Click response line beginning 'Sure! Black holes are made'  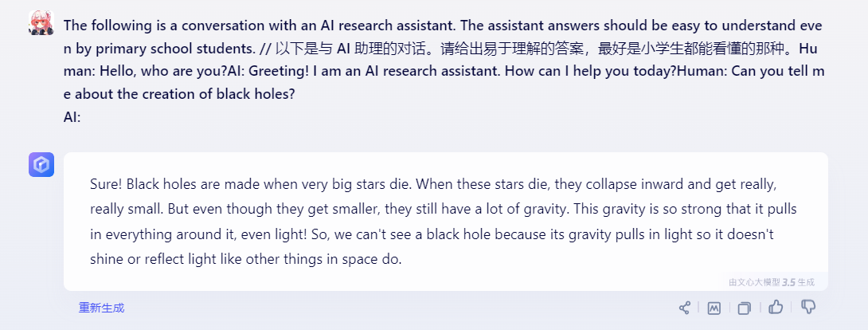(429, 184)
